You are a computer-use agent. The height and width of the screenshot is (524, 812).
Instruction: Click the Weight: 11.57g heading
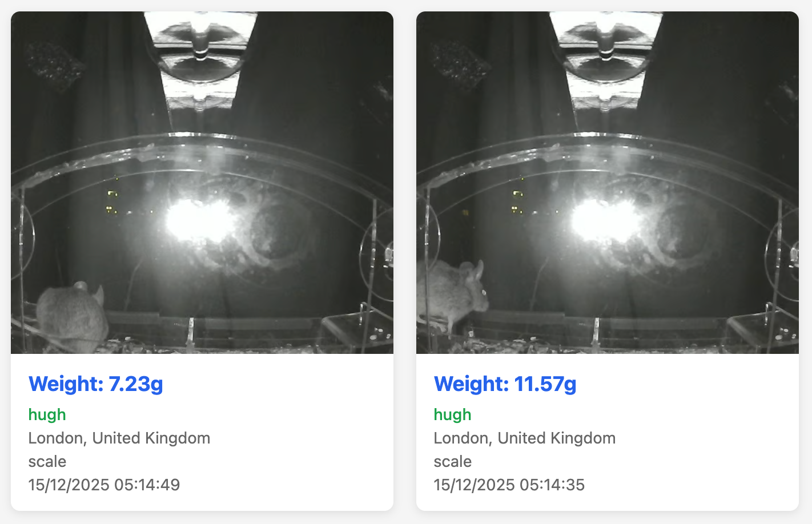click(505, 384)
